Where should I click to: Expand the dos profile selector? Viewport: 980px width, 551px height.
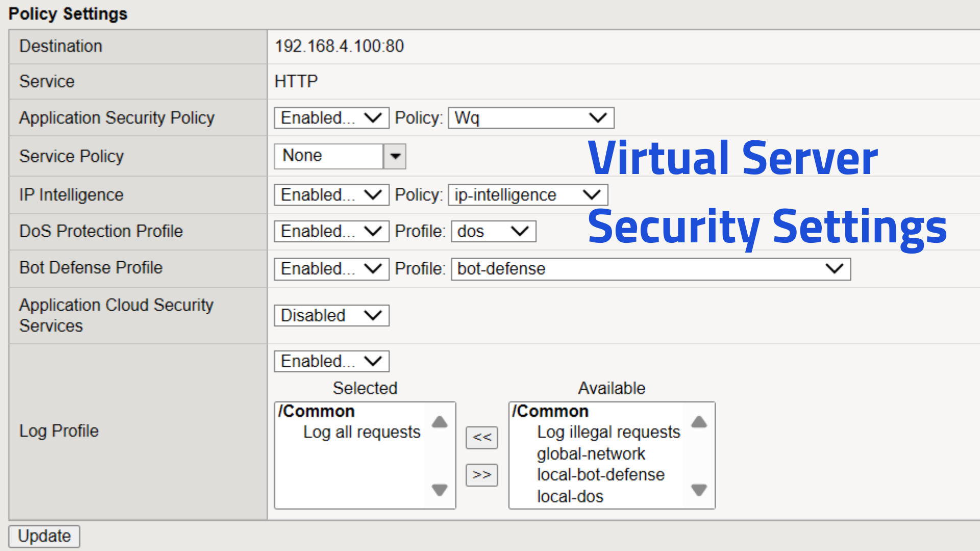pyautogui.click(x=493, y=231)
